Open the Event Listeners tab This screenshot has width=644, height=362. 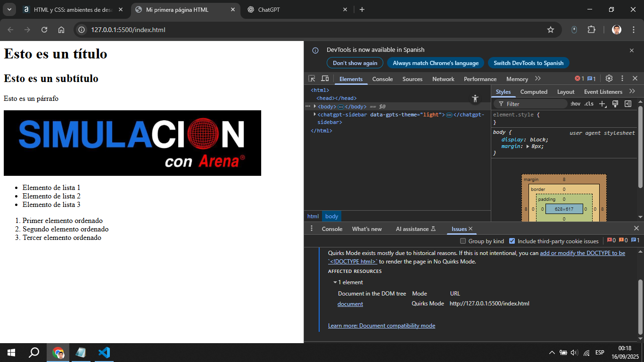(x=603, y=92)
